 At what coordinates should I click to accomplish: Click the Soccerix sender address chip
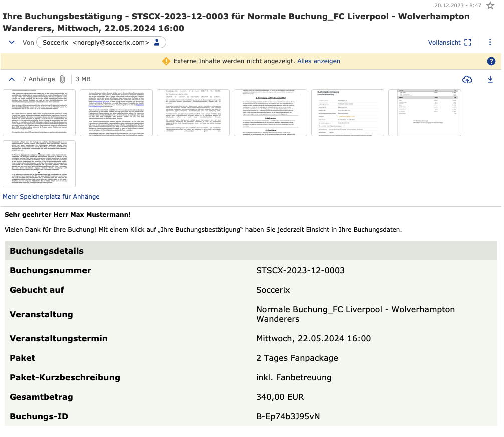point(101,43)
